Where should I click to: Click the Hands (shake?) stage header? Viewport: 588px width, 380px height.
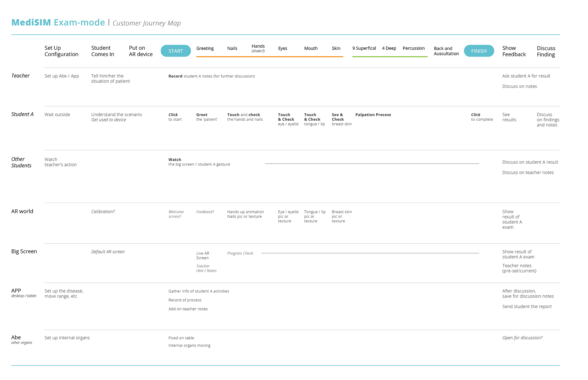258,48
